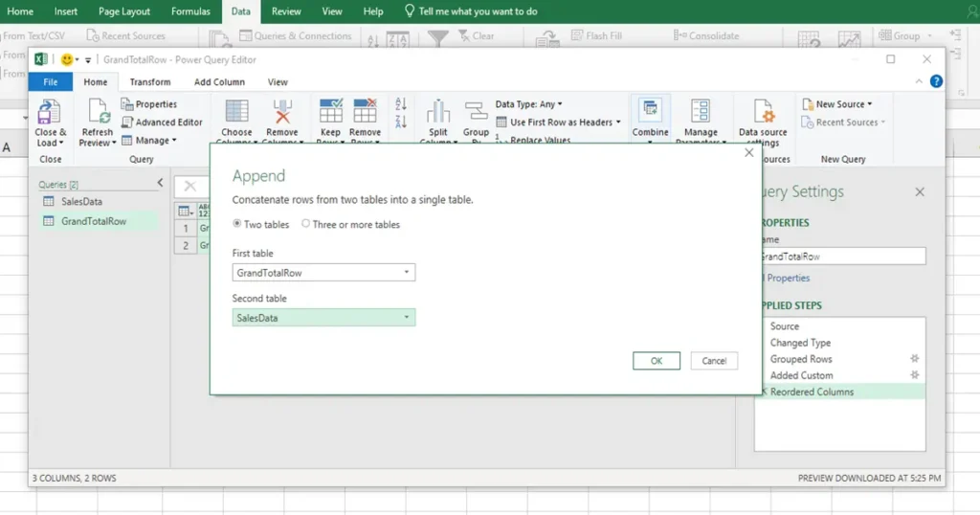
Task: Click the All Properties link
Action: 787,279
